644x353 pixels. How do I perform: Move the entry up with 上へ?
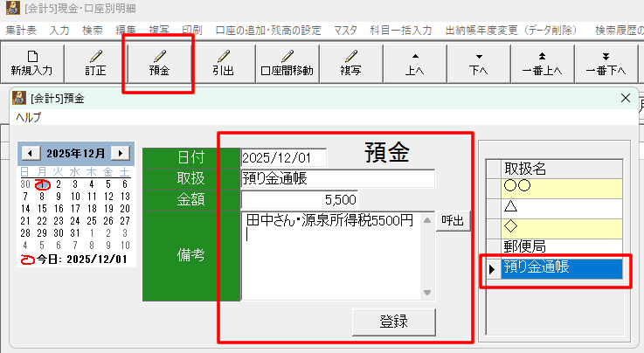coord(414,62)
